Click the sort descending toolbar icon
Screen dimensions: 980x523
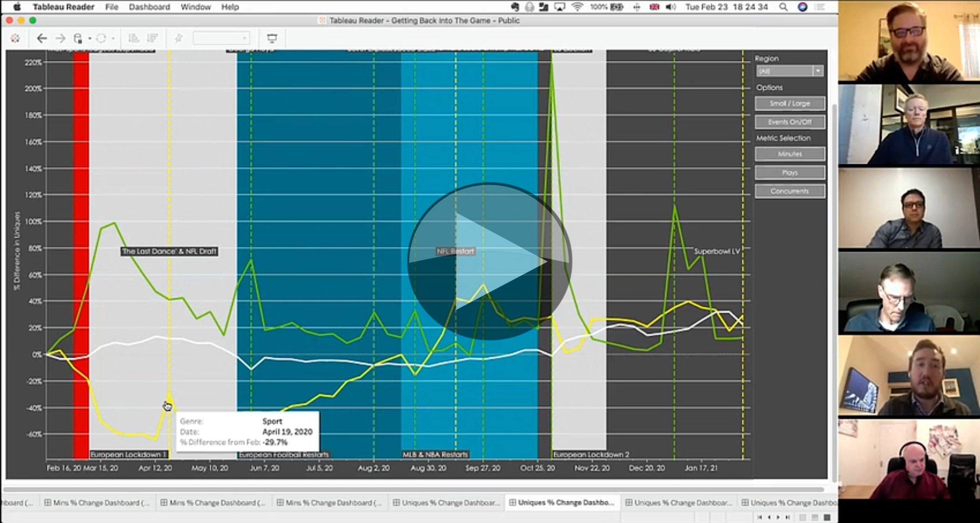(152, 38)
